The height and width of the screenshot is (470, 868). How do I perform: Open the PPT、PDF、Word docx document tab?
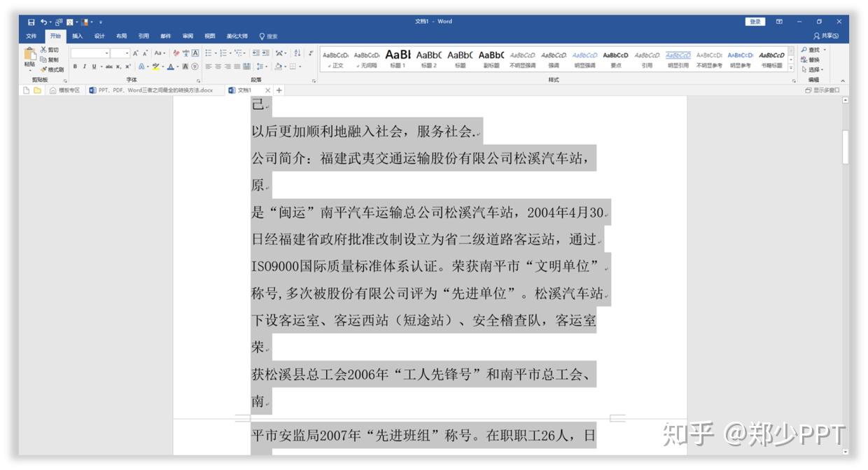point(150,90)
